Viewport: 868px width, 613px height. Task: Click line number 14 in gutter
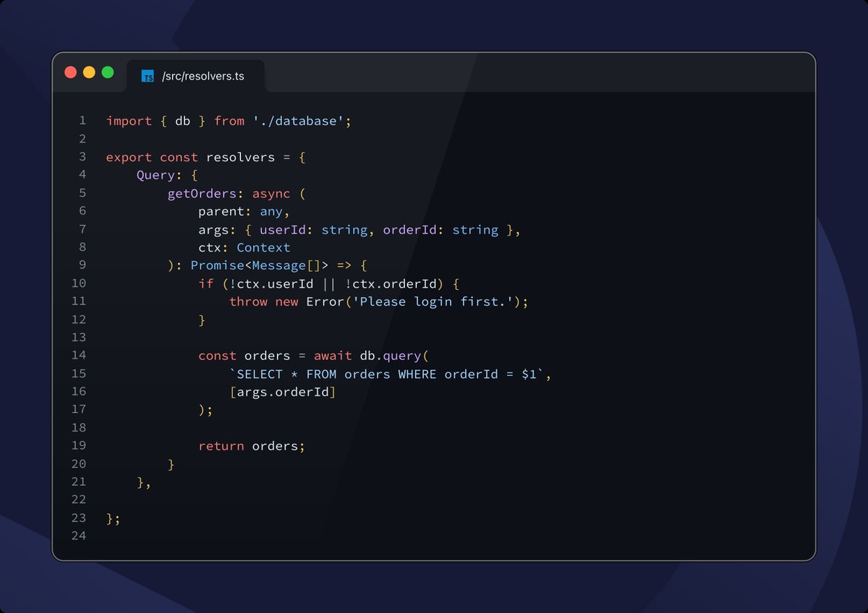click(78, 355)
